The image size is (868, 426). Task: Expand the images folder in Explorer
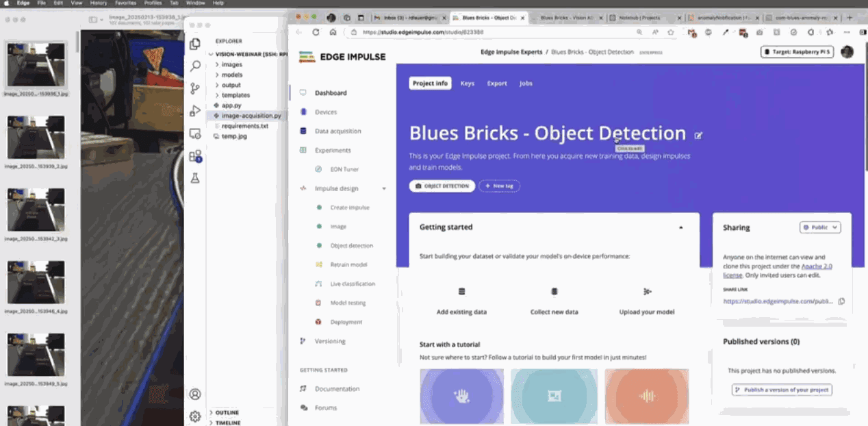pyautogui.click(x=217, y=64)
